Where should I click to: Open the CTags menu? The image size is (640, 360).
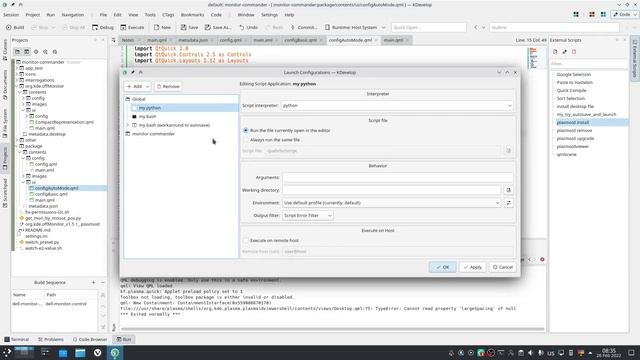tap(168, 15)
